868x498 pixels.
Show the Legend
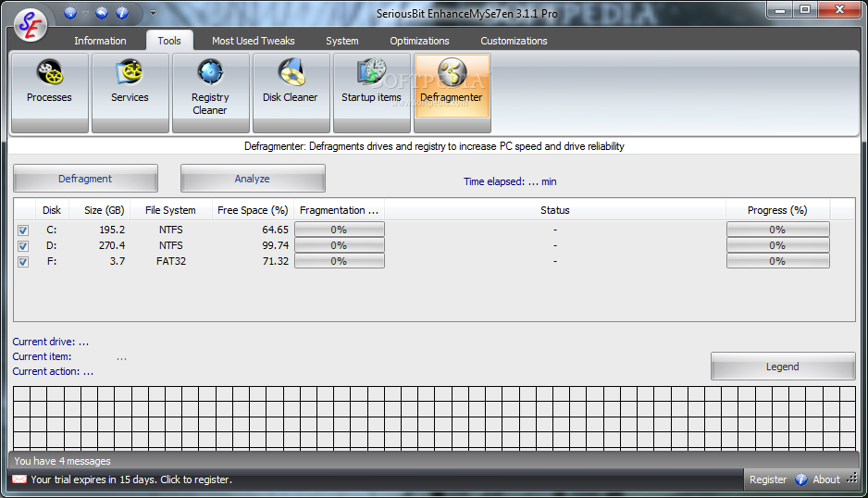tap(783, 367)
